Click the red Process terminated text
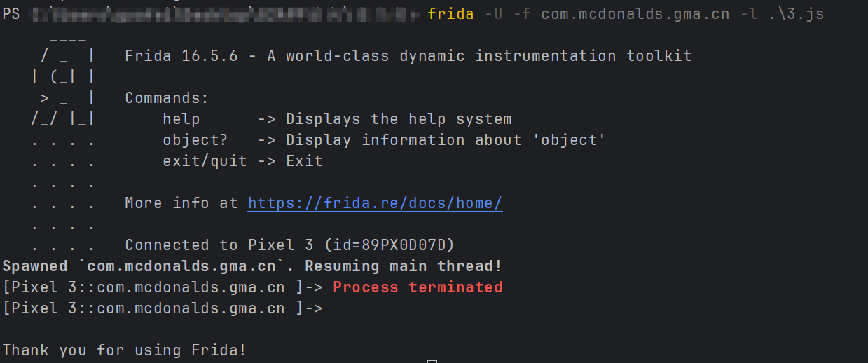 (418, 287)
